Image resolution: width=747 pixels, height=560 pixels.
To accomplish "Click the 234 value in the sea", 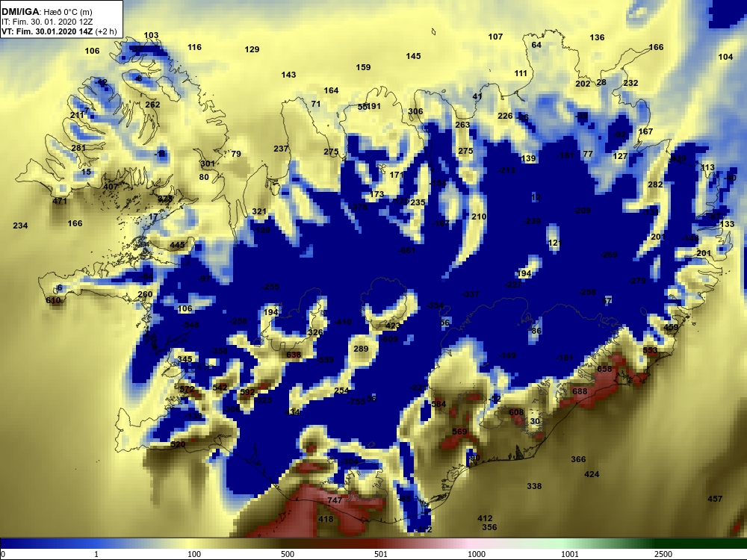I will 20,225.
